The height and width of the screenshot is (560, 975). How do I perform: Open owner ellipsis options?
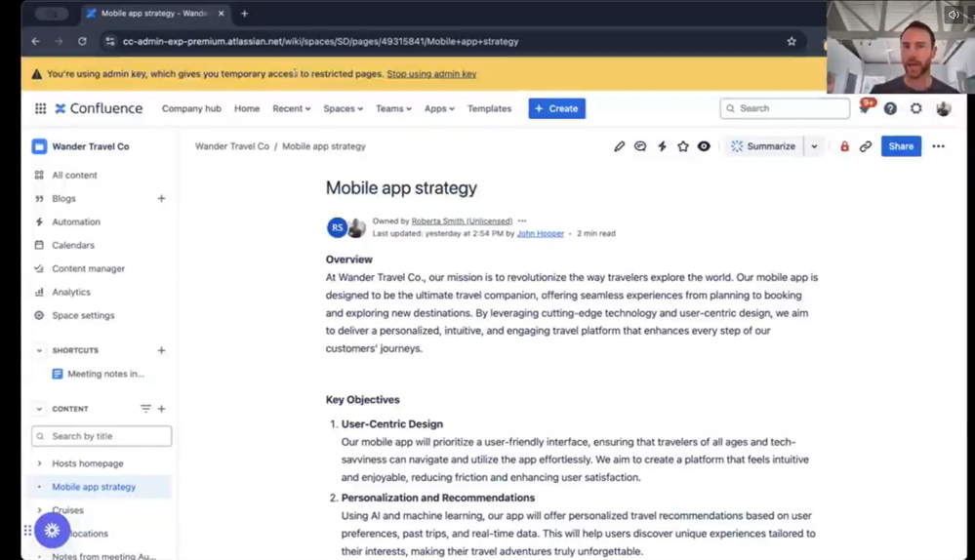pyautogui.click(x=522, y=220)
